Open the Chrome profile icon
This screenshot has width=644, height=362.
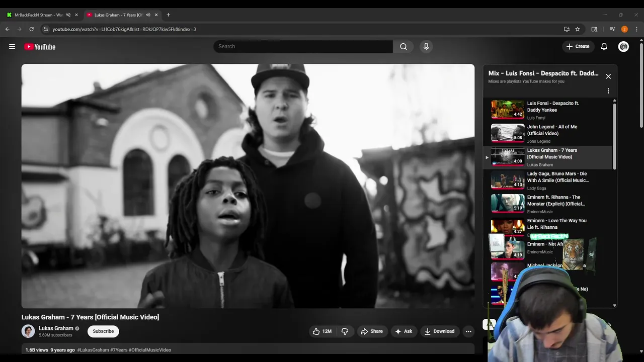pyautogui.click(x=624, y=29)
